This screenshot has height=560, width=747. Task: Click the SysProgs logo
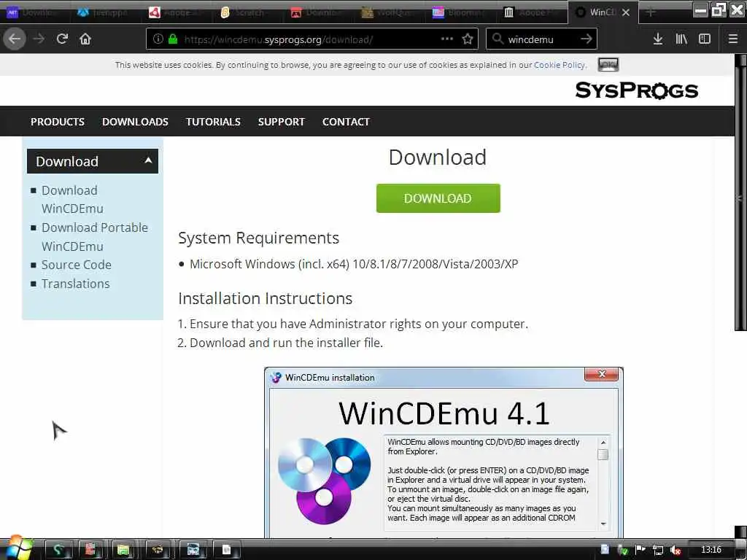636,90
